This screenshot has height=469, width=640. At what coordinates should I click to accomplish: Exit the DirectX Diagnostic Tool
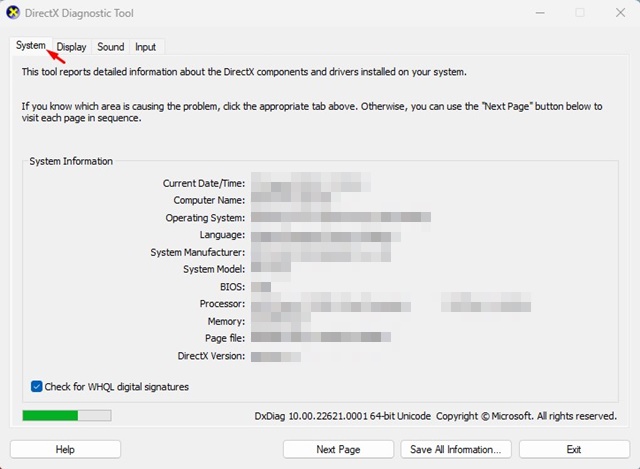click(x=574, y=449)
